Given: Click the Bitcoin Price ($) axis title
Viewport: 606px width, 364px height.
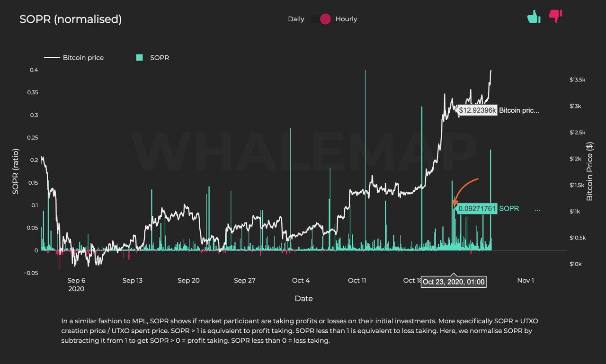Looking at the screenshot, I should 590,171.
